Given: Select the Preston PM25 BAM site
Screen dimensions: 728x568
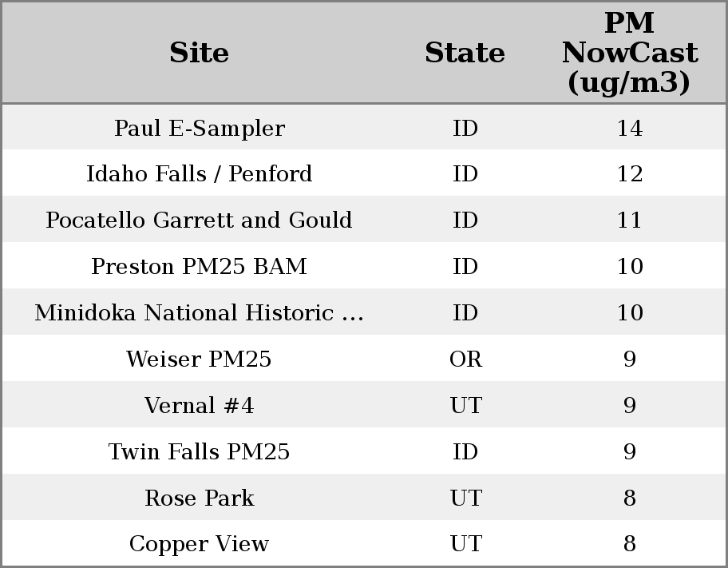Looking at the screenshot, I should tap(199, 267).
